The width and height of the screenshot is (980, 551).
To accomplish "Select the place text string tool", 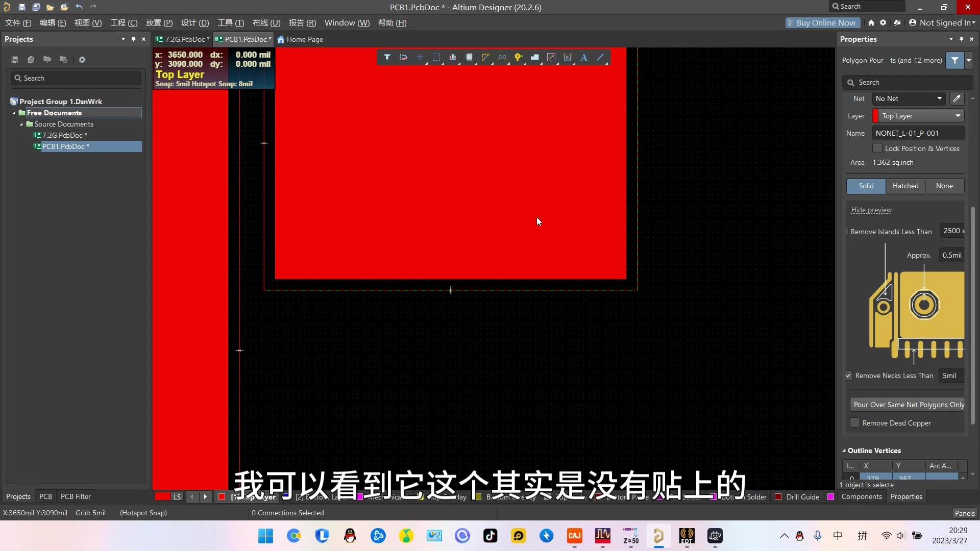I will (x=584, y=58).
